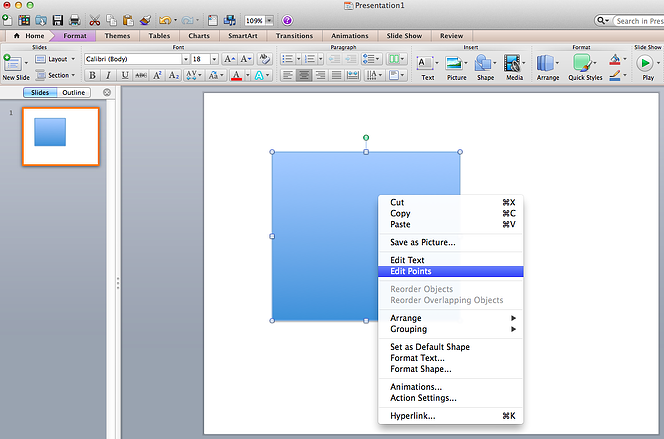Toggle Italic formatting
Image resolution: width=664 pixels, height=439 pixels.
[107, 75]
